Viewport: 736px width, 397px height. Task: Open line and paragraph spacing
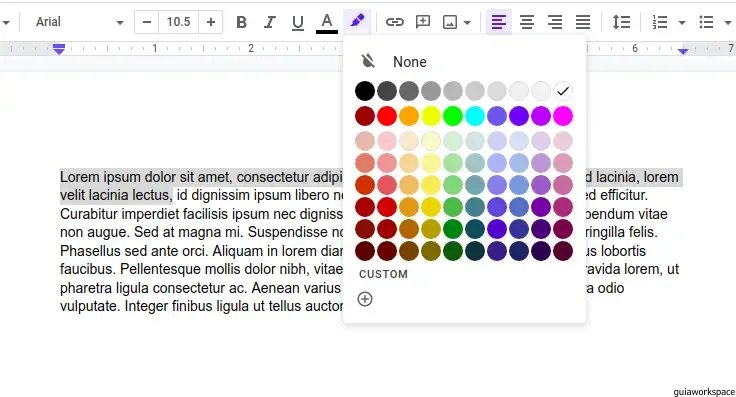pyautogui.click(x=621, y=22)
